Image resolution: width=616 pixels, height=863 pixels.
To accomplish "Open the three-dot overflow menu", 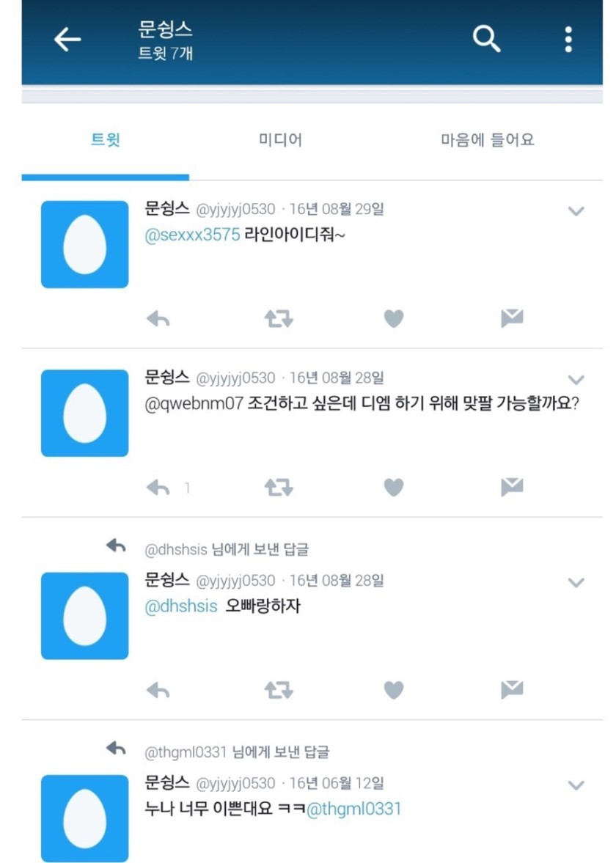I will tap(568, 39).
